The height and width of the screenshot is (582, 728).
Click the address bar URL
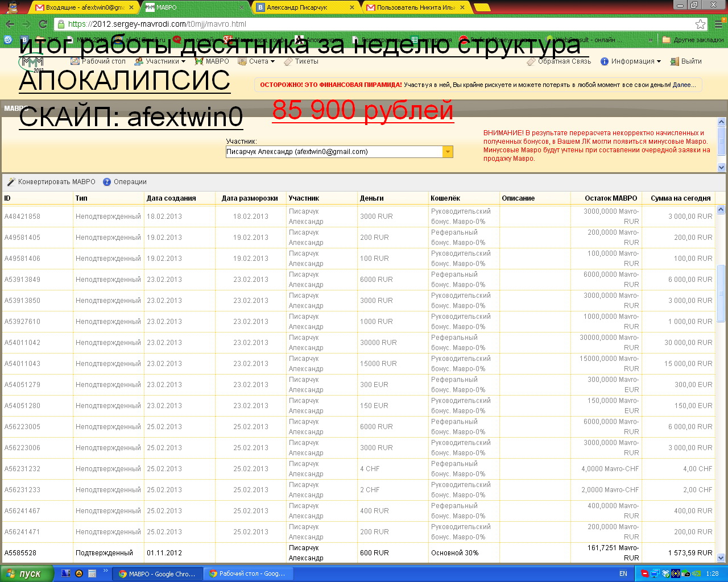157,24
